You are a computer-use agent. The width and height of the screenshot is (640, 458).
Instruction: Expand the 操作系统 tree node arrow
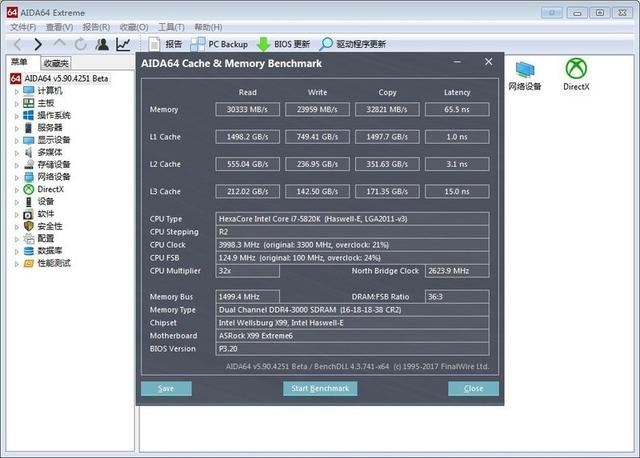pyautogui.click(x=16, y=116)
